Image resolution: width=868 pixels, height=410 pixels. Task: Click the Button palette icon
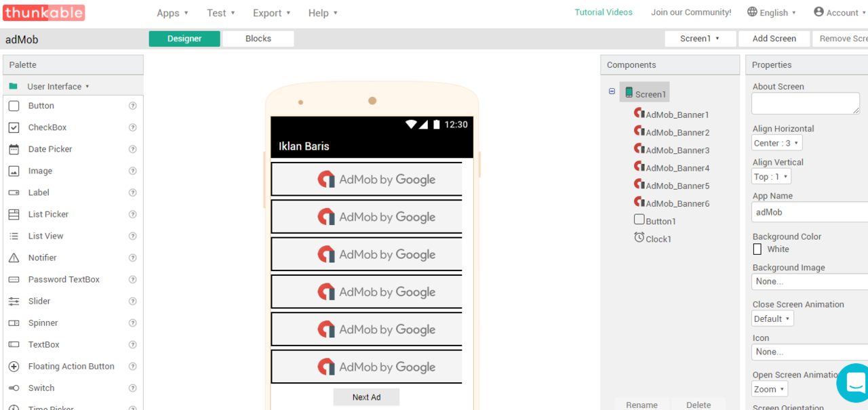14,106
